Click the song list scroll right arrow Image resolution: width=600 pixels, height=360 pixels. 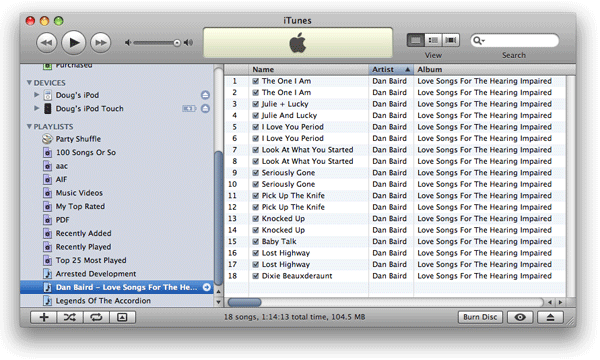pos(561,302)
